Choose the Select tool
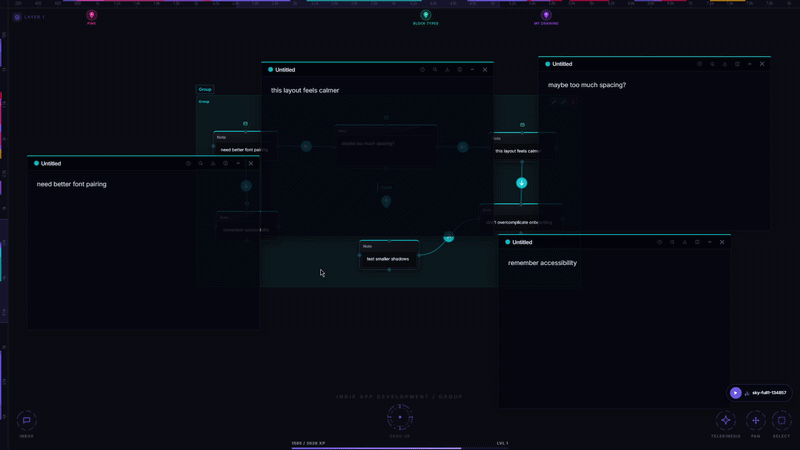This screenshot has width=800, height=450. [781, 420]
